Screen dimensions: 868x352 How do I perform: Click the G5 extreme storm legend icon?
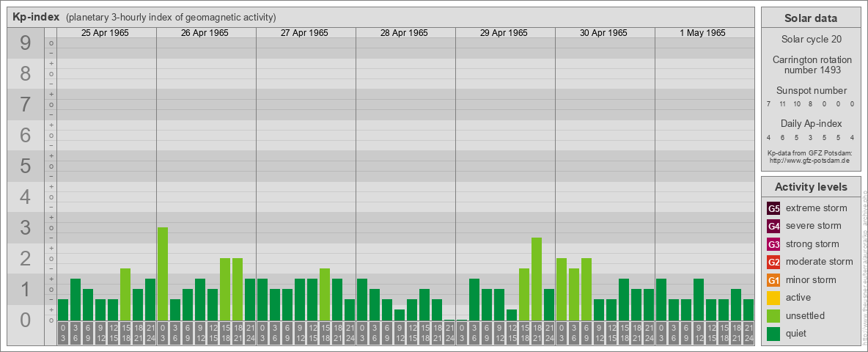[x=773, y=209]
